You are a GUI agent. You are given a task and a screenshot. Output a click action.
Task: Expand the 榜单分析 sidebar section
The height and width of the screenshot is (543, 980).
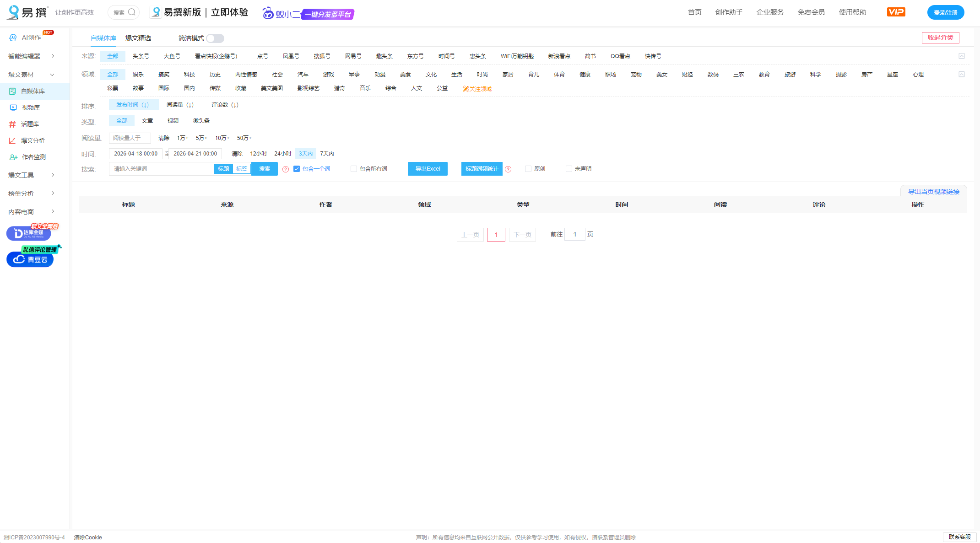[x=20, y=193]
